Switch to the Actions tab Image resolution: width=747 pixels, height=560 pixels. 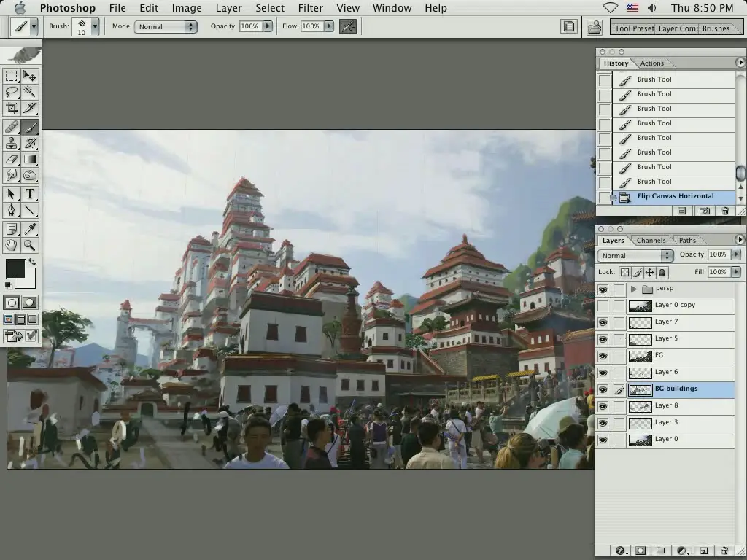tap(651, 63)
